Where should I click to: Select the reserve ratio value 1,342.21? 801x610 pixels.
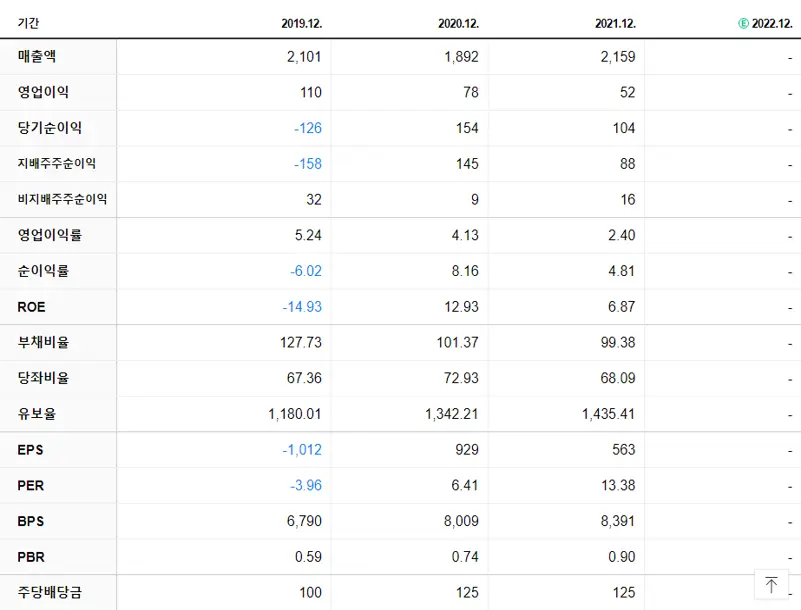point(452,414)
